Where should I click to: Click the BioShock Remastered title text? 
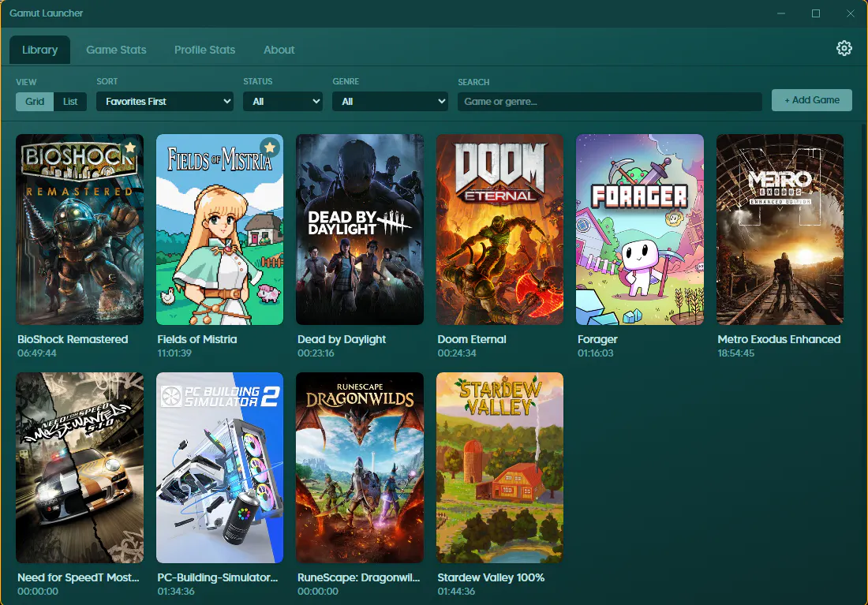point(73,339)
